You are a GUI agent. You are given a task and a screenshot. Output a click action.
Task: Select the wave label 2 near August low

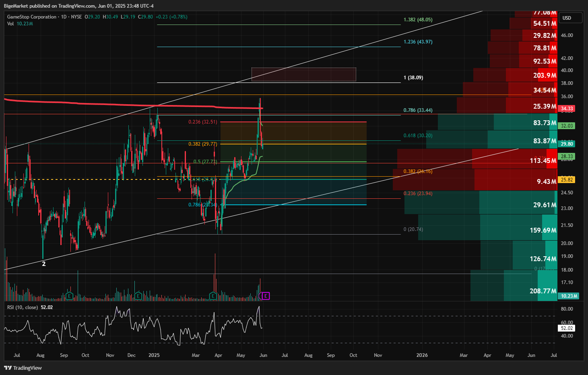[x=44, y=264]
